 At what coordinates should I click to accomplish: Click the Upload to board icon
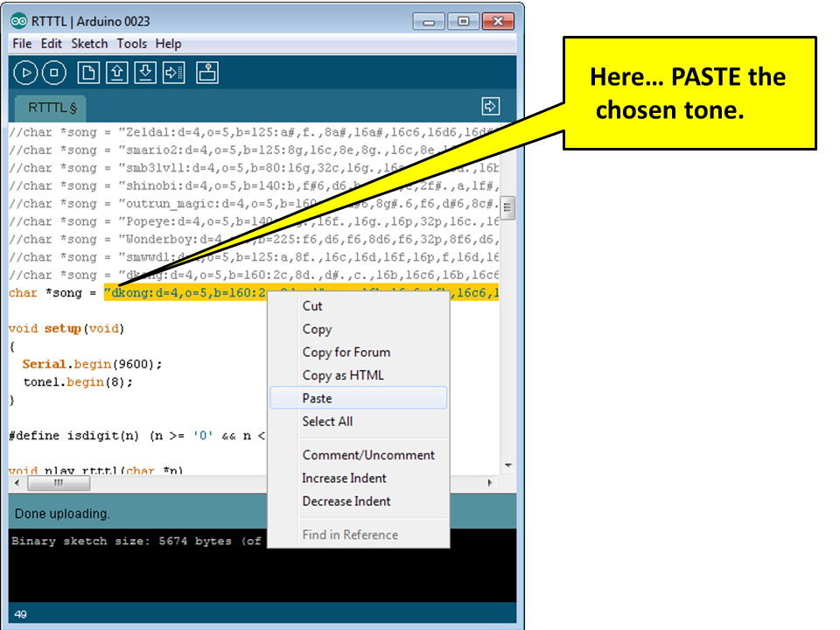pyautogui.click(x=173, y=73)
